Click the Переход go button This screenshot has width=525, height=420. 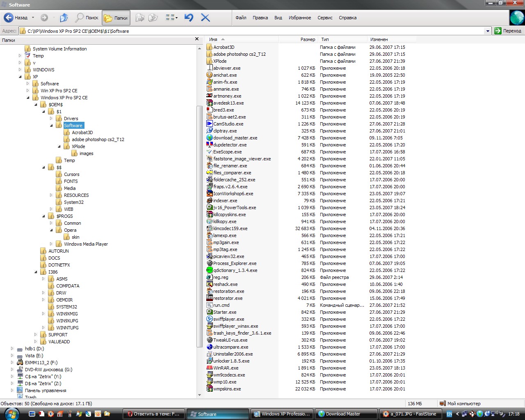(x=508, y=31)
